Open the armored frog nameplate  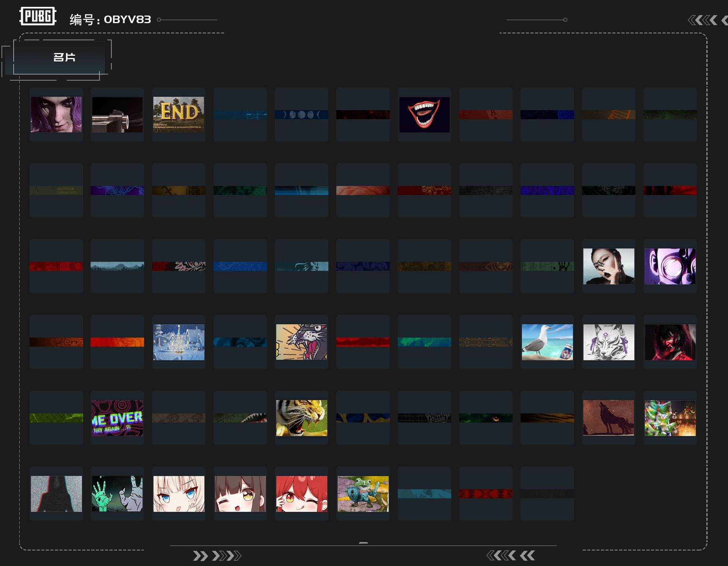pos(363,494)
